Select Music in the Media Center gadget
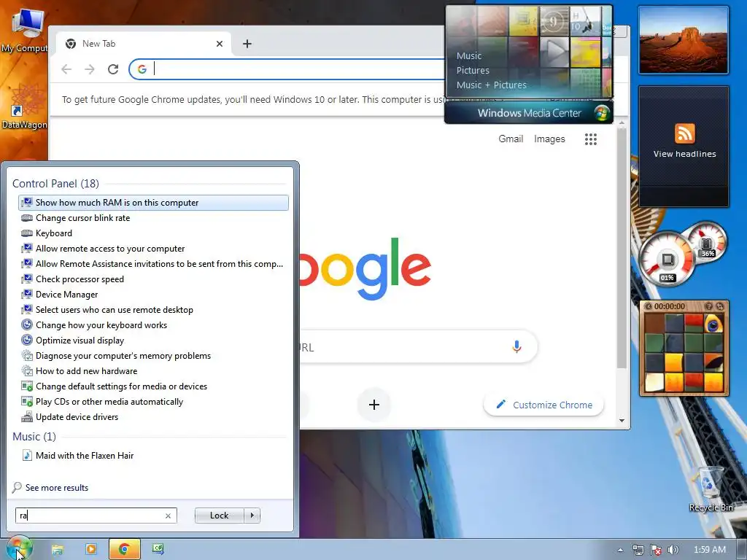The height and width of the screenshot is (560, 747). tap(469, 55)
